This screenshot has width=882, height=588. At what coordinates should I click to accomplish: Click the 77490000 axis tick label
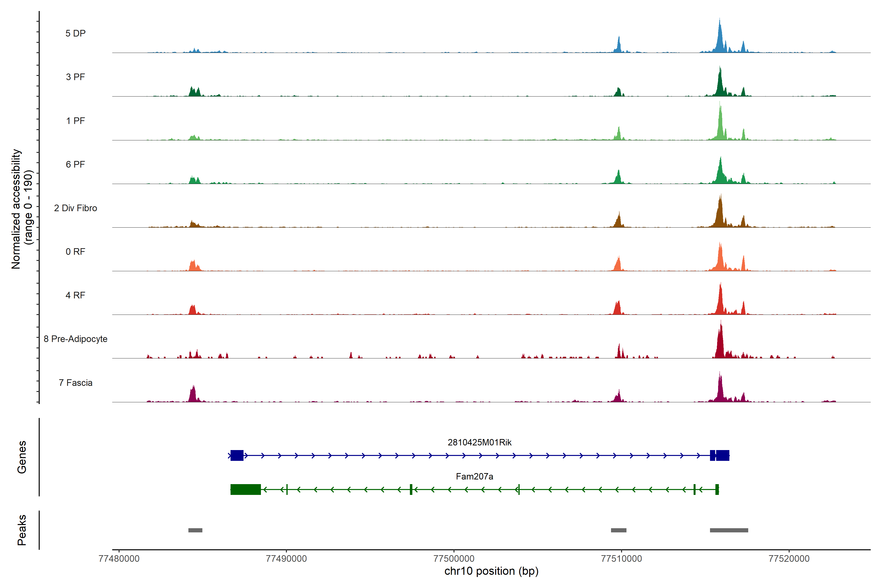[286, 558]
